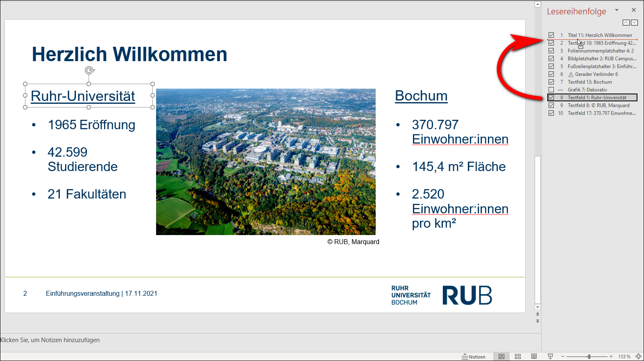Select 'Titel 11: Herzlich Willkommen' list row

[x=592, y=35]
